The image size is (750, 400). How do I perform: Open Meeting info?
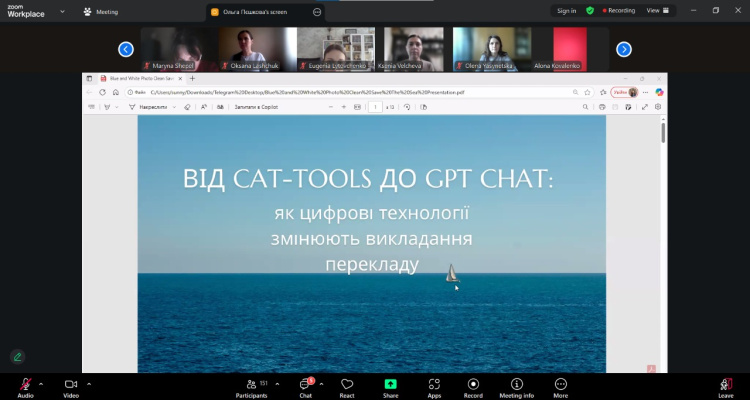pyautogui.click(x=517, y=388)
